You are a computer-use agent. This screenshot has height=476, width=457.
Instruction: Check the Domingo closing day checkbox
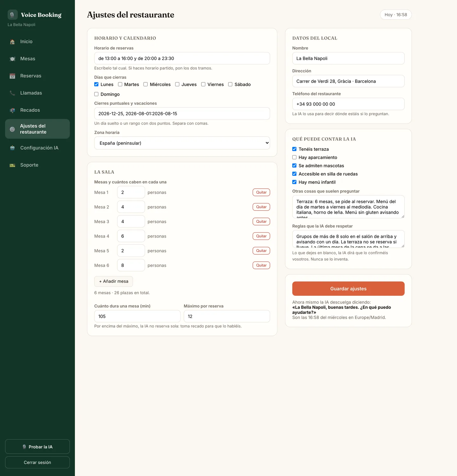pyautogui.click(x=96, y=94)
